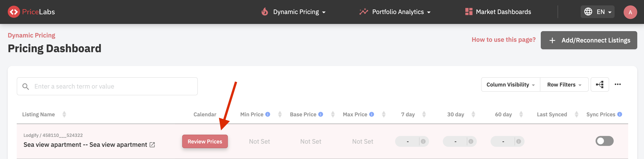Click the 7 day occupancy info icon
This screenshot has width=644, height=159.
pos(423,142)
